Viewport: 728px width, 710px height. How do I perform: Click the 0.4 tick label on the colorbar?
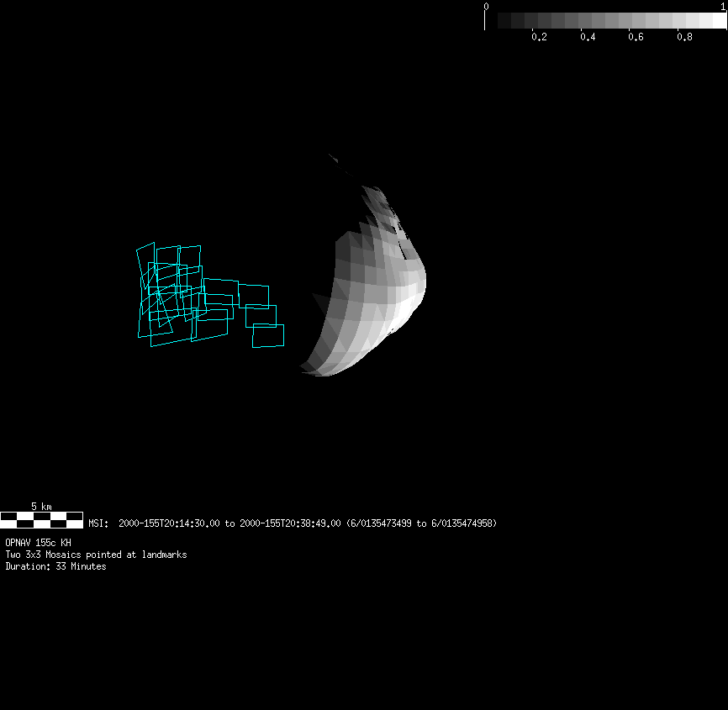click(588, 37)
